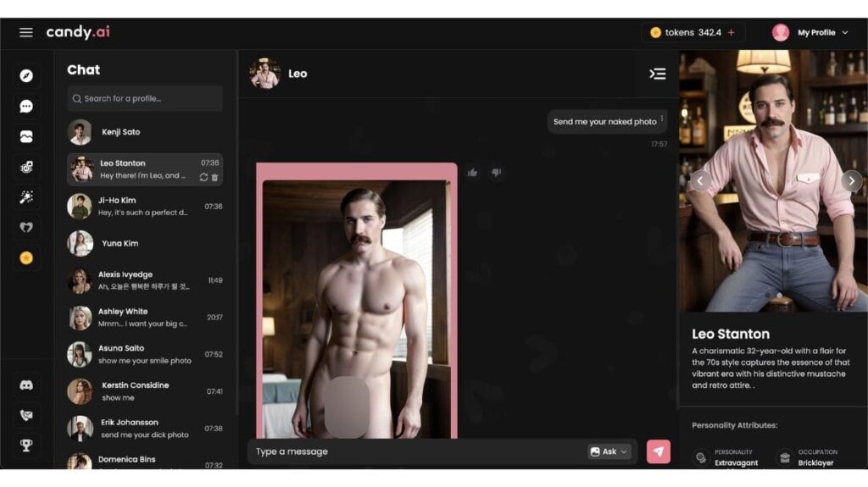Reset the Leo Stanton chat with refresh icon
The width and height of the screenshot is (868, 487).
click(x=203, y=177)
